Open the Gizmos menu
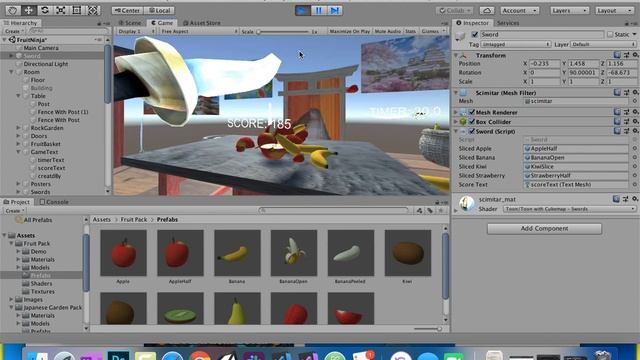 coord(433,31)
